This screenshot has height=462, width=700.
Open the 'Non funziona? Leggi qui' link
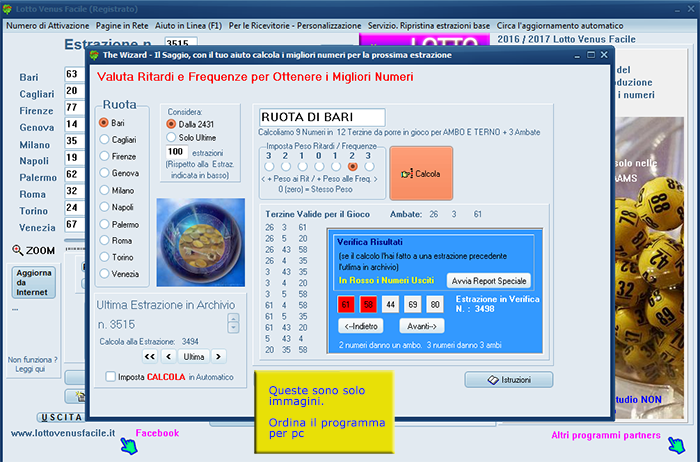coord(32,364)
